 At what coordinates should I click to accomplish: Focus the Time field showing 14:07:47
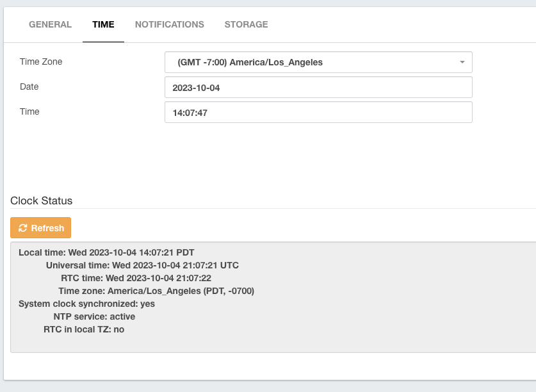coord(319,112)
